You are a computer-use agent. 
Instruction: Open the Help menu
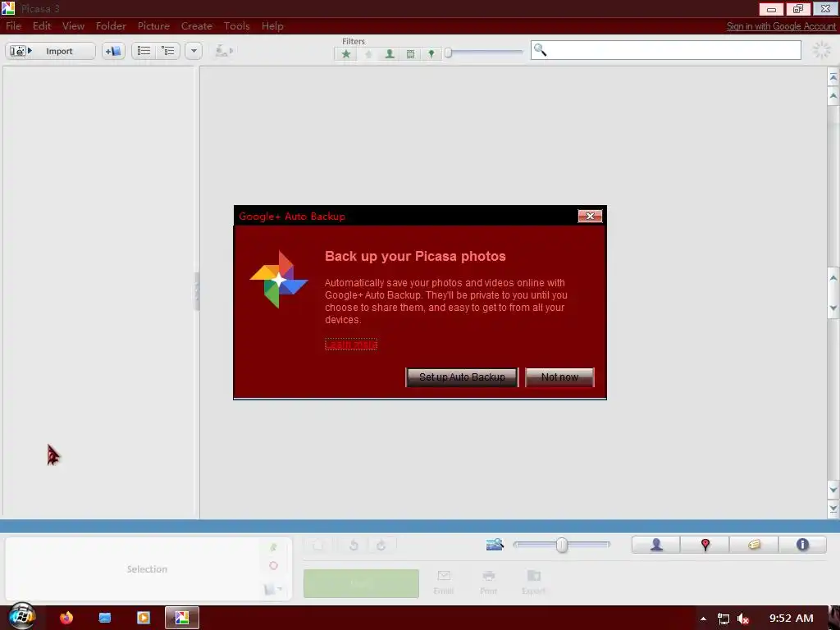click(272, 25)
